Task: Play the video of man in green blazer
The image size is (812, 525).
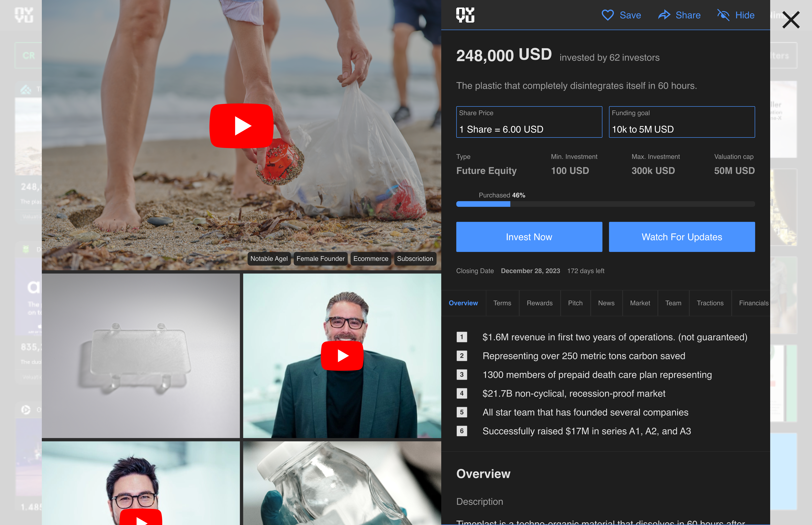Action: click(x=342, y=356)
